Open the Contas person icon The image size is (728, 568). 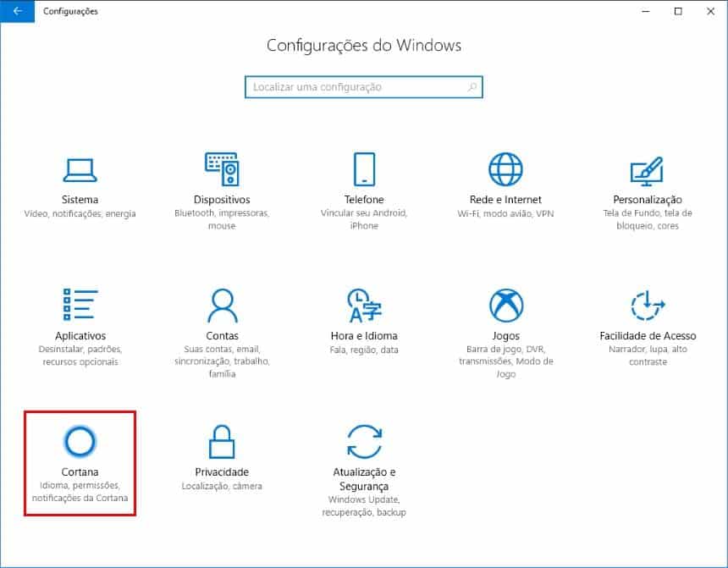click(x=223, y=305)
